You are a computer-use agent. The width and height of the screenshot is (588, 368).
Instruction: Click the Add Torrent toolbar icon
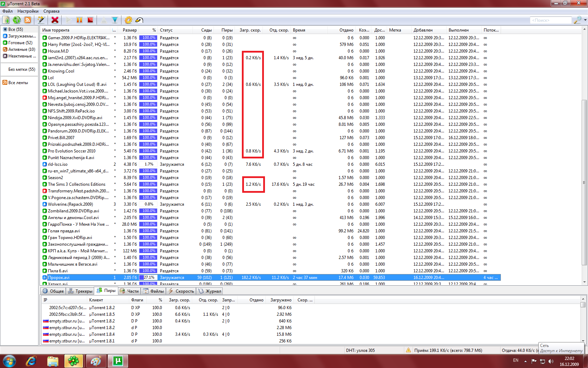click(x=6, y=20)
